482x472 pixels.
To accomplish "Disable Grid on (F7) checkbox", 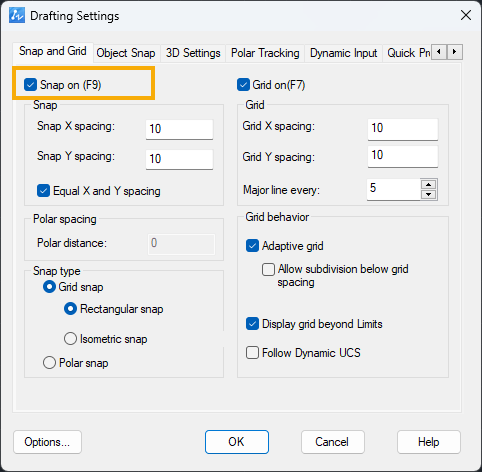I will tap(243, 85).
